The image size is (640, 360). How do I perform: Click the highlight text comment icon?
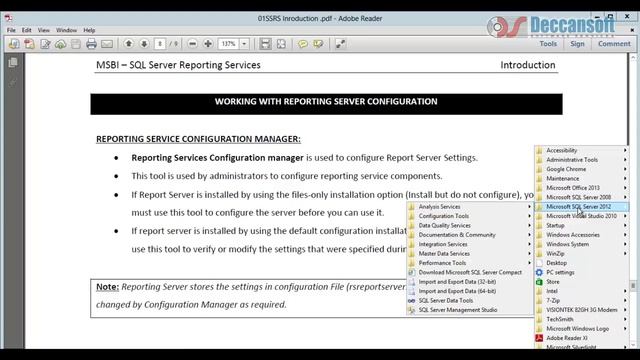click(318, 44)
